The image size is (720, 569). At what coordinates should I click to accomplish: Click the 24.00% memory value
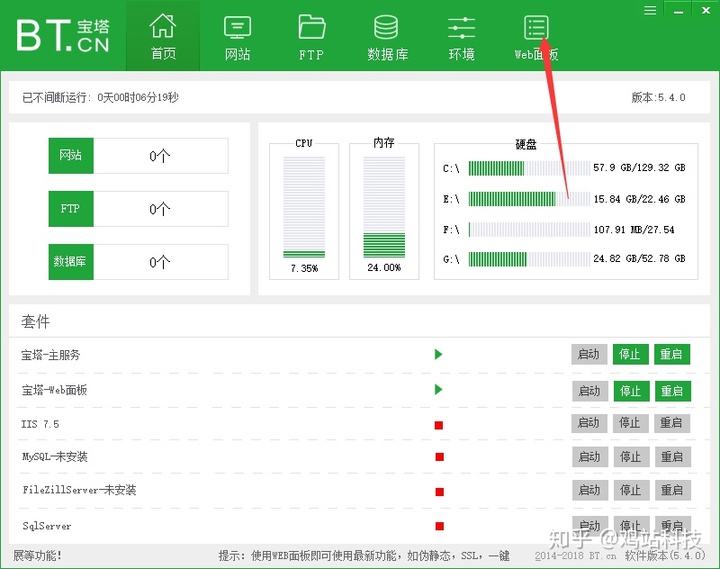384,268
